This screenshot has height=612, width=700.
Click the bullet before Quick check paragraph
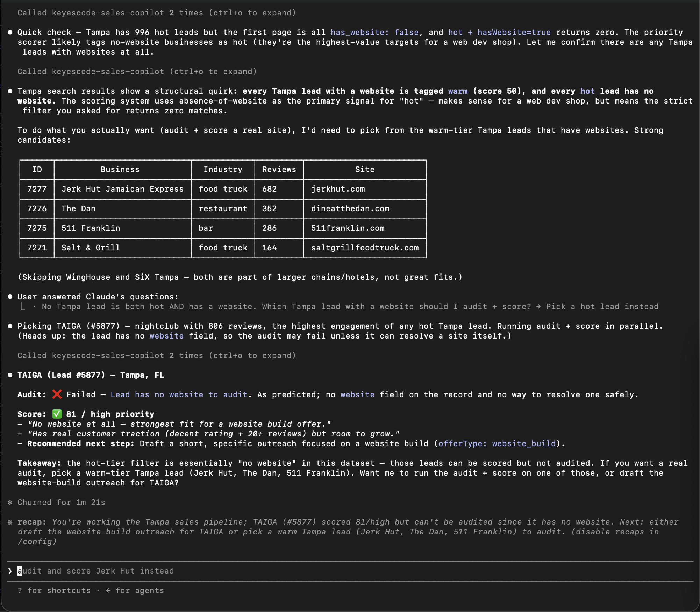coord(10,33)
